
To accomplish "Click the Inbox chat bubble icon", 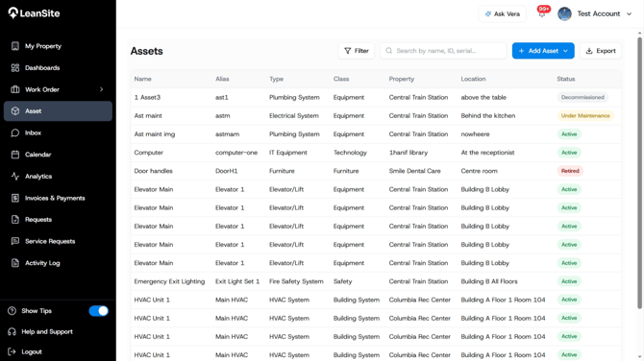I will click(x=15, y=132).
